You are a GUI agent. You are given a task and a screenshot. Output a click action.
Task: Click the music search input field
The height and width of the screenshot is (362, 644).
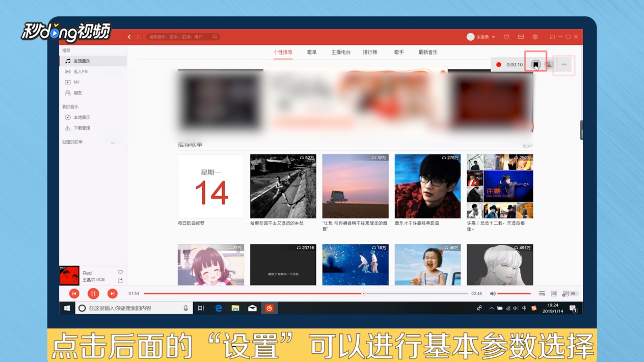[183, 37]
